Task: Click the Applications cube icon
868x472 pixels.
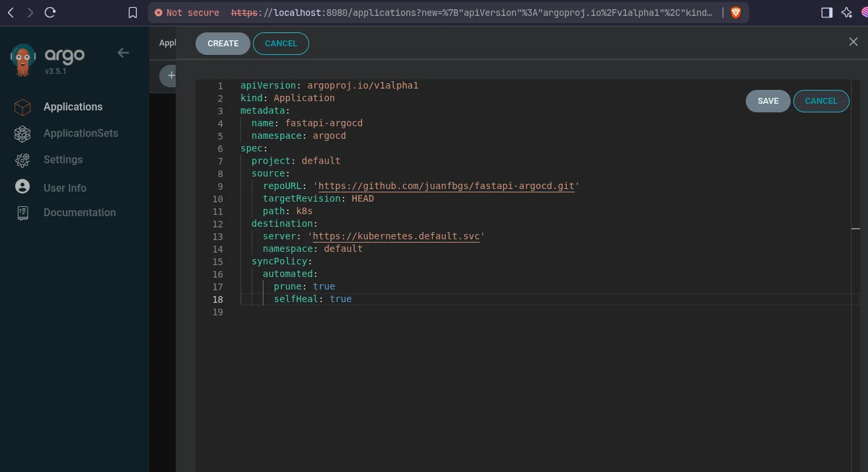Action: tap(22, 107)
